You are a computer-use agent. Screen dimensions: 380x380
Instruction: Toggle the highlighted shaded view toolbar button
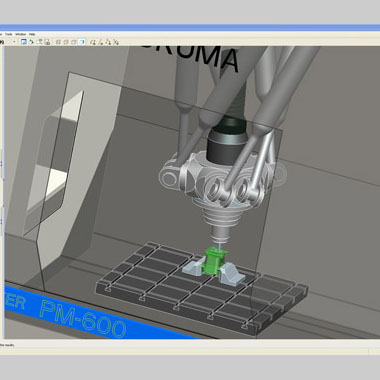coord(82,42)
